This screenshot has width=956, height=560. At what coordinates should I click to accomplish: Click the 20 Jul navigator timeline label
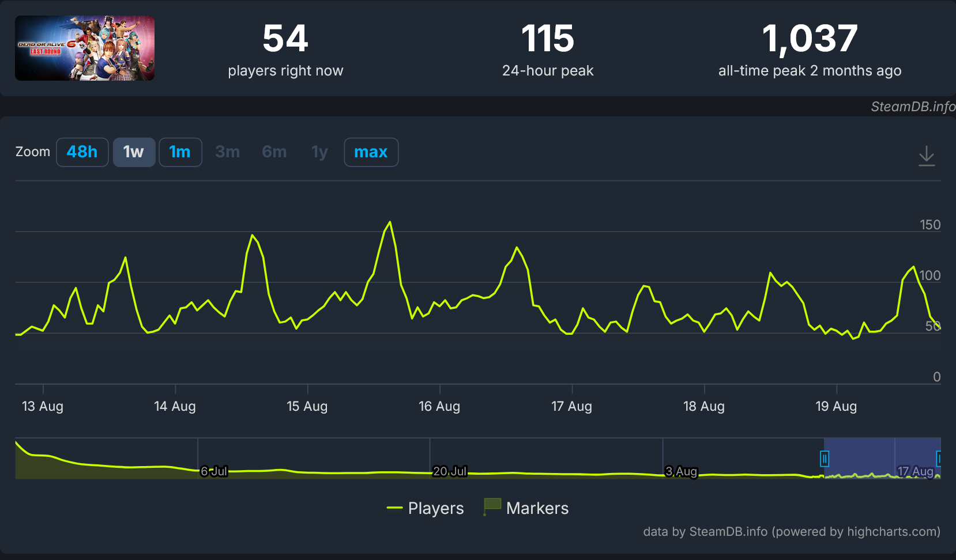click(x=450, y=471)
